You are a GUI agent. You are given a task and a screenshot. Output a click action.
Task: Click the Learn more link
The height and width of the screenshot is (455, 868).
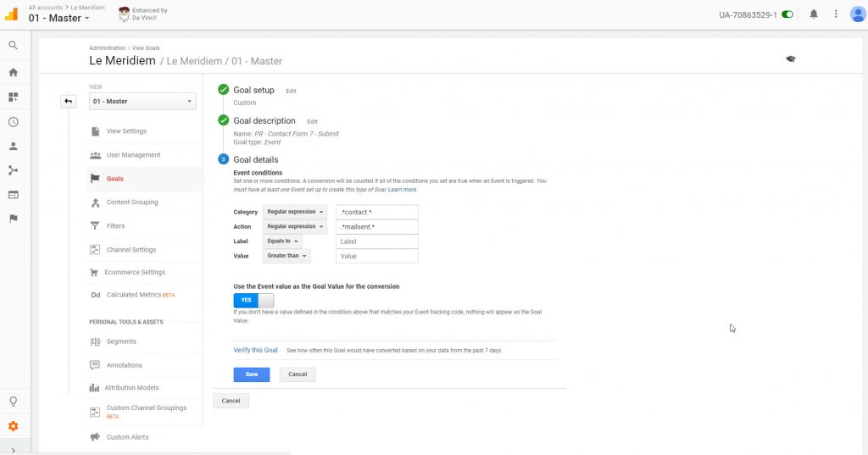click(402, 190)
